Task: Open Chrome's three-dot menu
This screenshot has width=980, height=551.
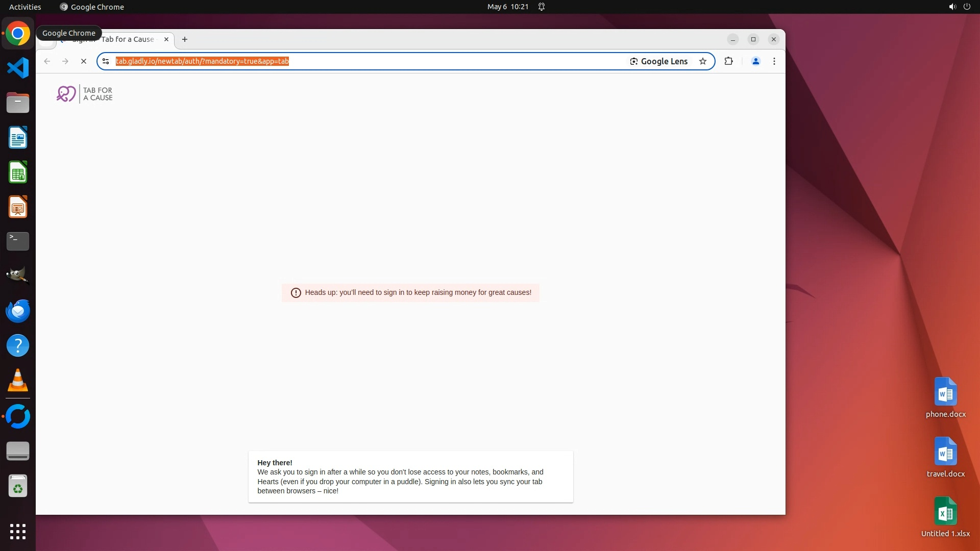Action: coord(774,61)
